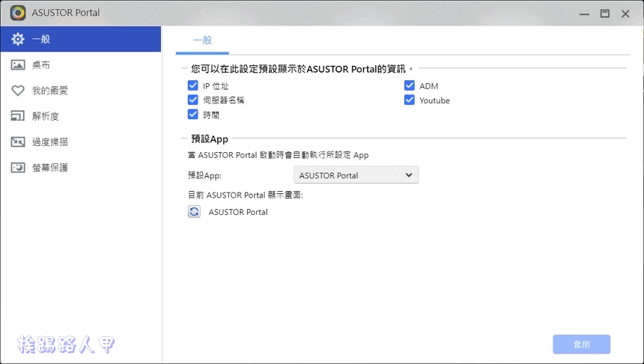The image size is (644, 364).
Task: Click the refresh icon beside current ASUSTOR Portal display
Action: click(x=194, y=211)
